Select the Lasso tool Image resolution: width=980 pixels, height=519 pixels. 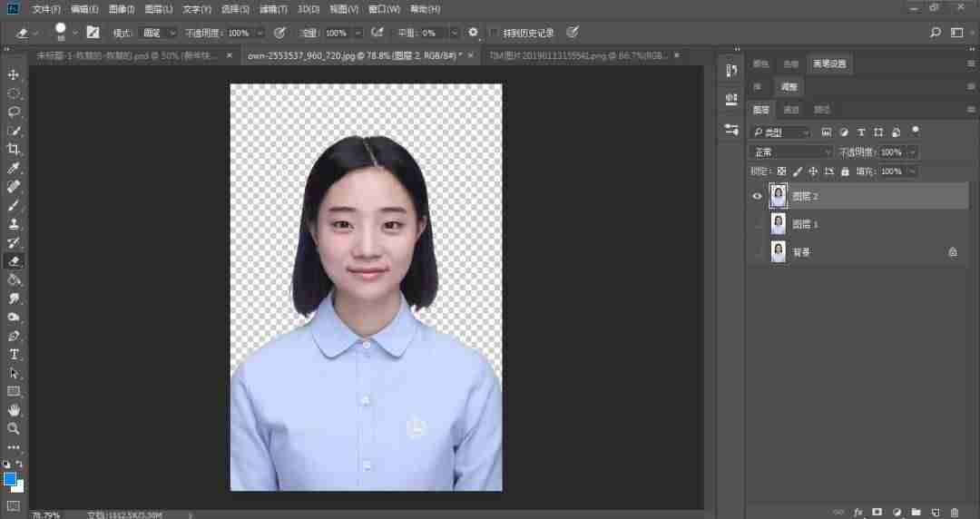click(13, 112)
